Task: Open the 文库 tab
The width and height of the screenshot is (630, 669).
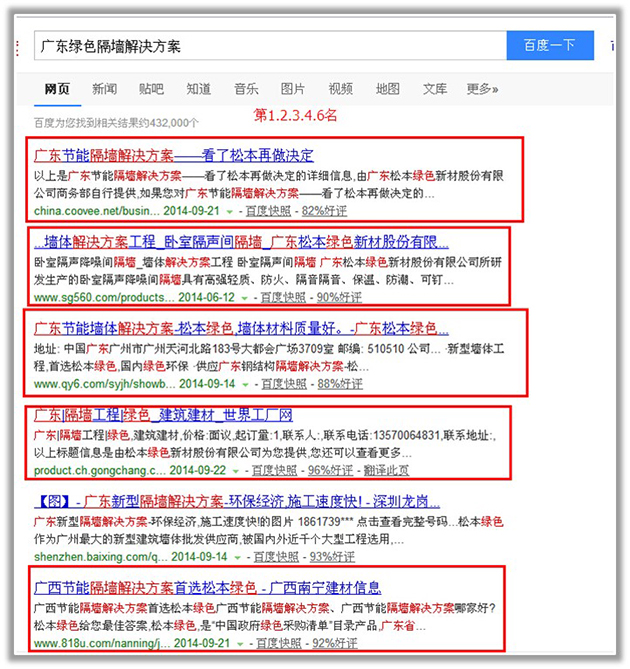Action: (x=435, y=89)
